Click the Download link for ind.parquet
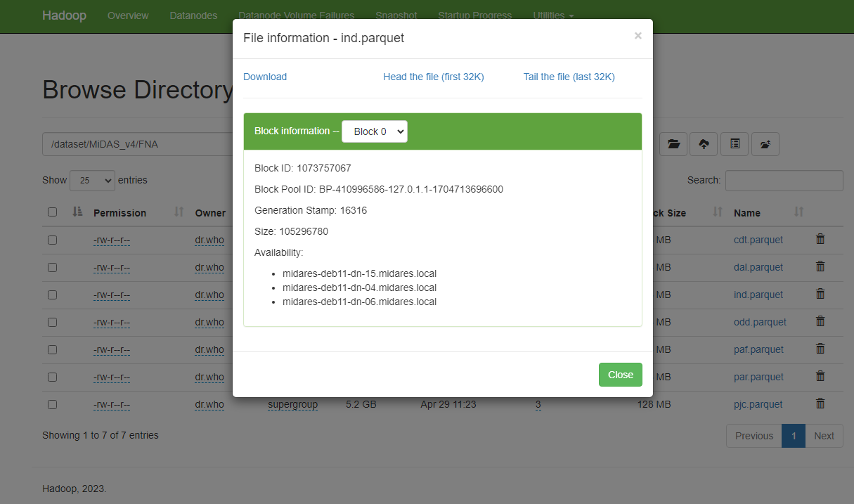The height and width of the screenshot is (504, 854). 265,77
